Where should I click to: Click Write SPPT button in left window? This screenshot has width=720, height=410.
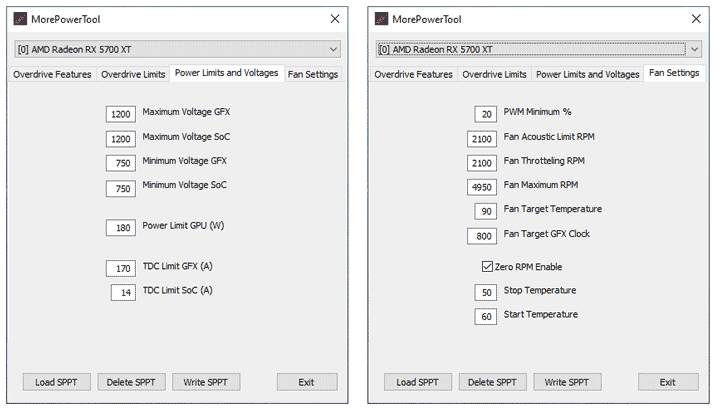[206, 382]
